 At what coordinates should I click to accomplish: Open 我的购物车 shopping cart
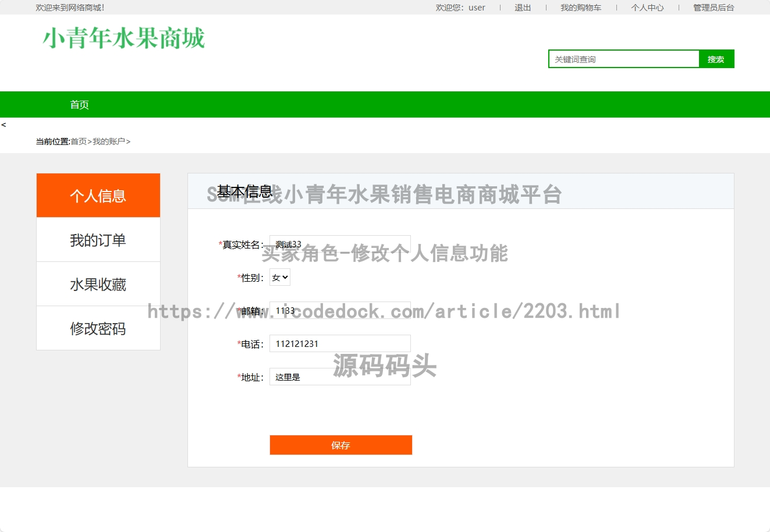coord(581,8)
